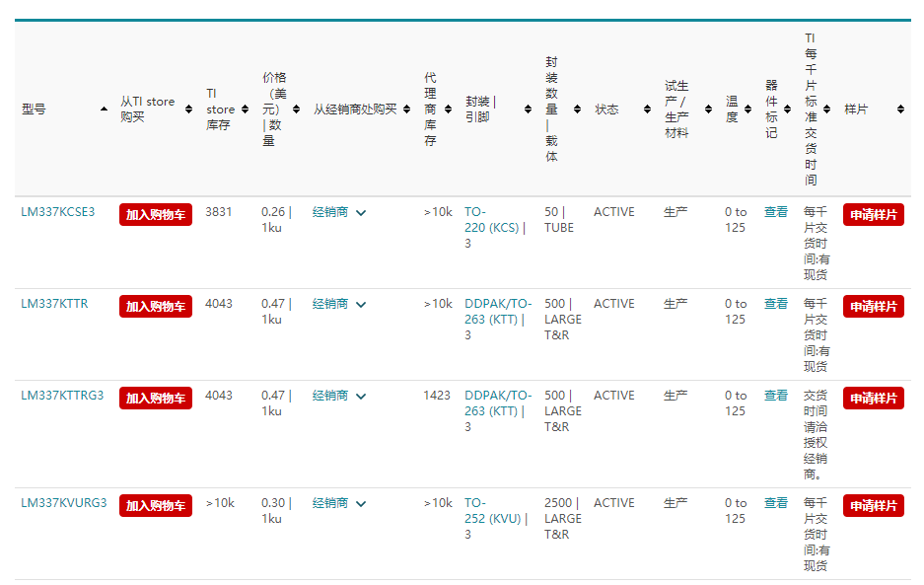
Task: Add LM337KTTRG3 to cart (加入购物车)
Action: click(156, 399)
